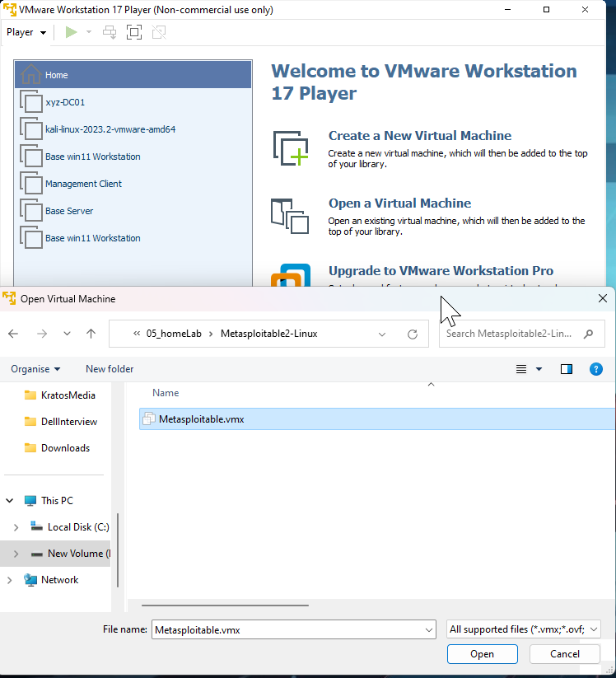Open the Player menu
The image size is (616, 678).
coord(26,32)
